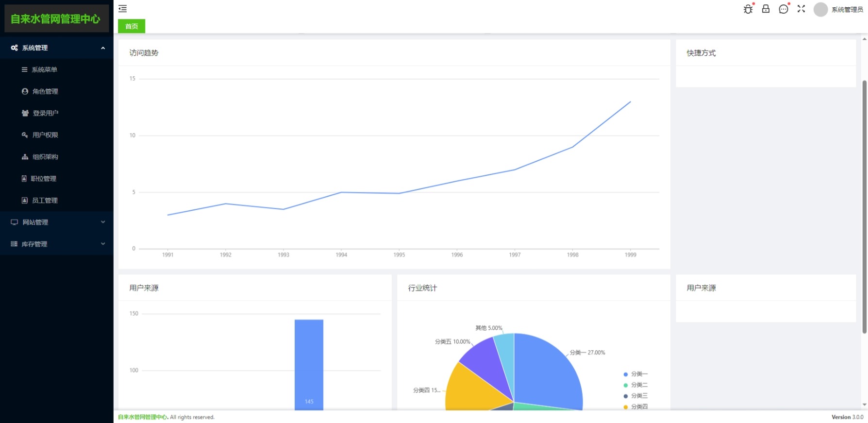Collapse the 系统管理 menu chevron
This screenshot has height=423, width=868.
pyautogui.click(x=103, y=48)
